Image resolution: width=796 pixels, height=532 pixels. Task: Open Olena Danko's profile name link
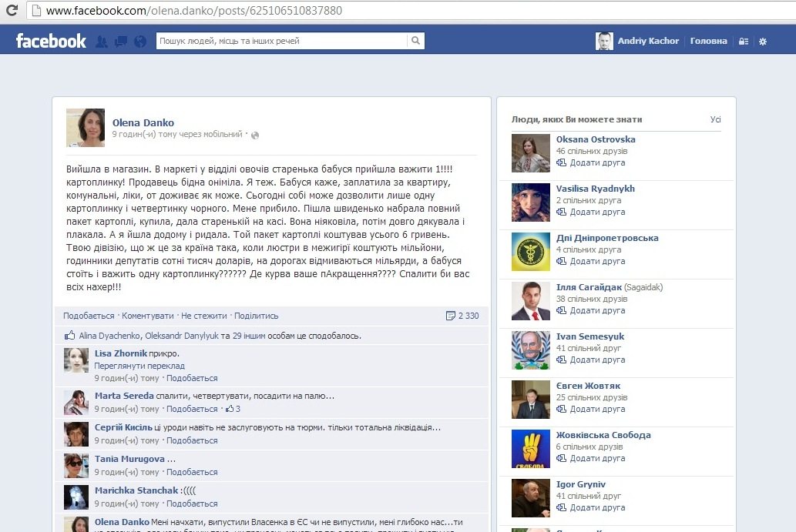pyautogui.click(x=143, y=122)
